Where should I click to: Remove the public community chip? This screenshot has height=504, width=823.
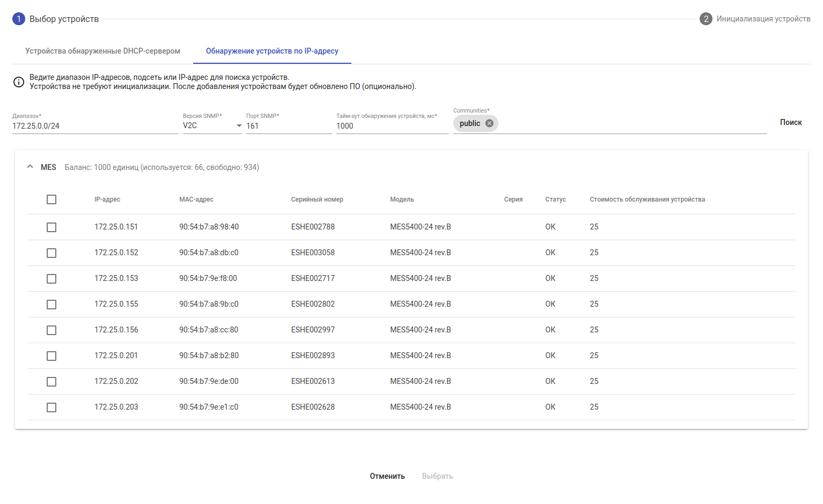489,123
